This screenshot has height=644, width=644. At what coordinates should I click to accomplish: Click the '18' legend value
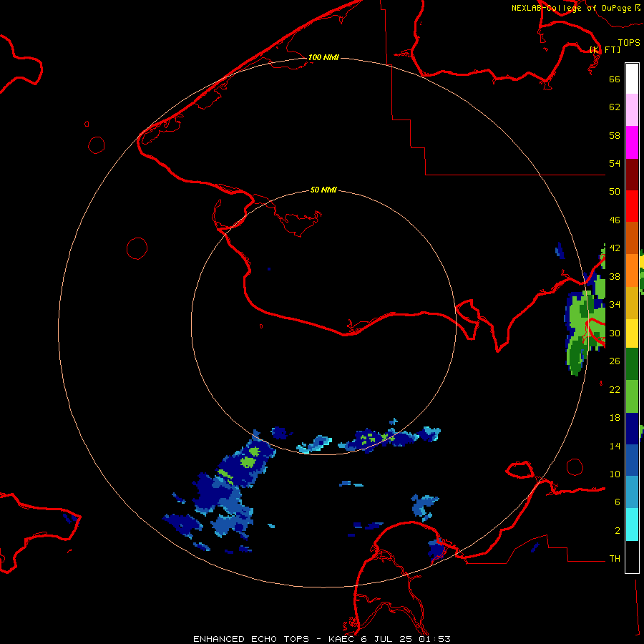point(615,418)
